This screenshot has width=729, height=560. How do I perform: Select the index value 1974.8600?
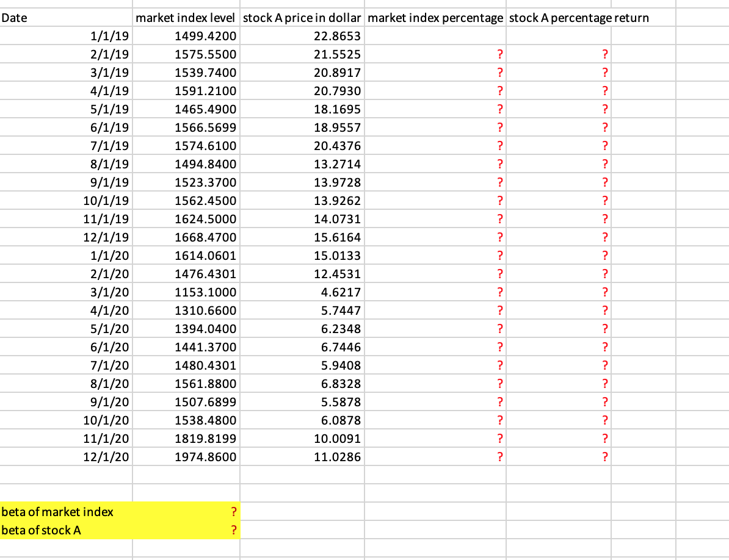click(186, 457)
